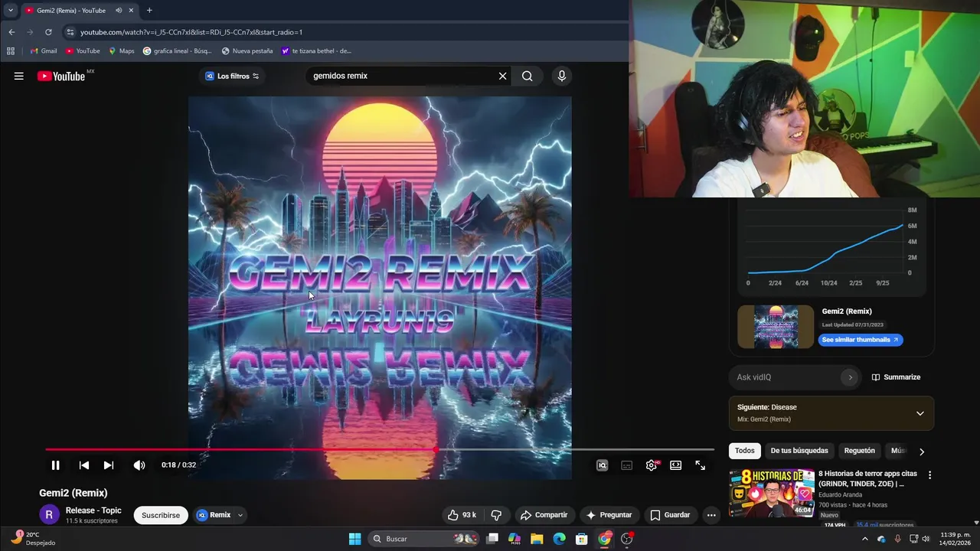Open the Maps bookmark

pyautogui.click(x=121, y=51)
